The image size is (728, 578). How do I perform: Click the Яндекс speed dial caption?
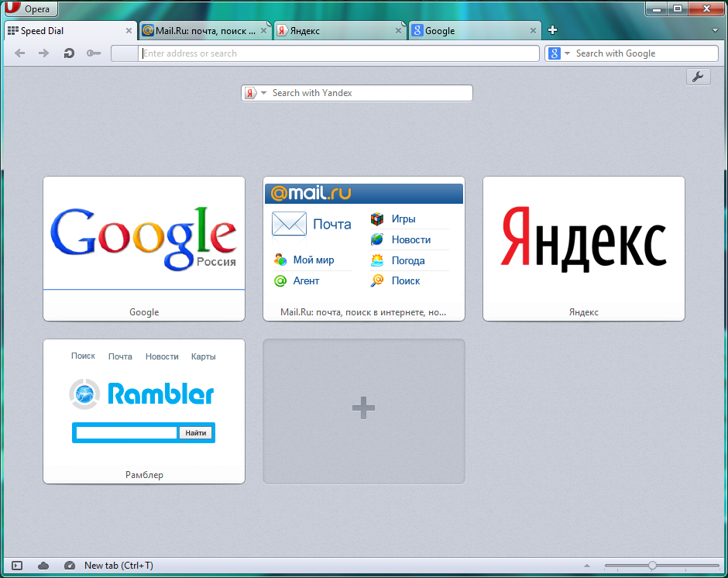(x=584, y=312)
